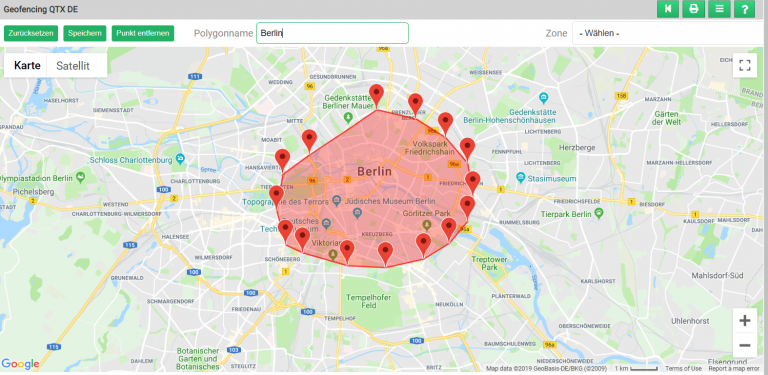768x375 pixels.
Task: Click the Viktoriapark POI icon
Action: 333,254
